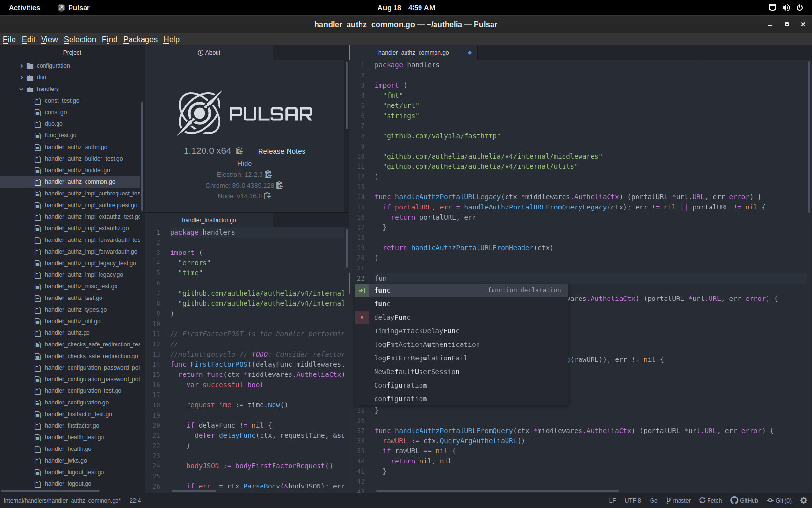Expand the configuration folder
Viewport: 812px width, 508px height.
pyautogui.click(x=21, y=66)
